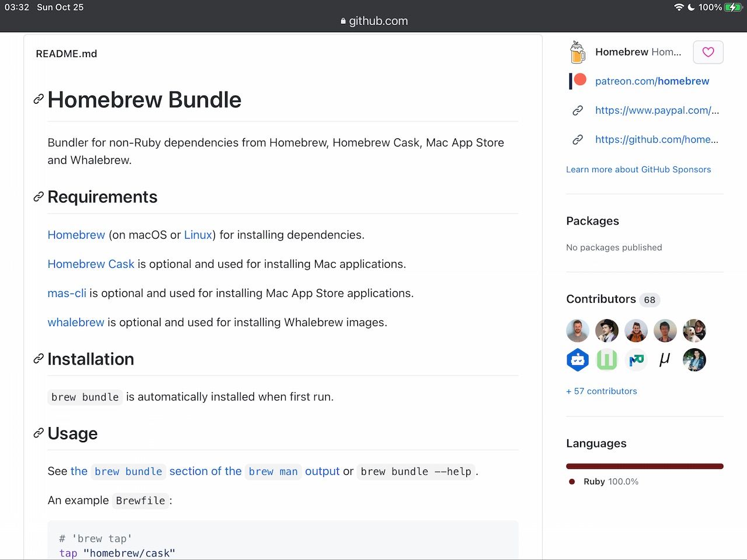Click the Ruby 100.0% language entry

(x=610, y=481)
